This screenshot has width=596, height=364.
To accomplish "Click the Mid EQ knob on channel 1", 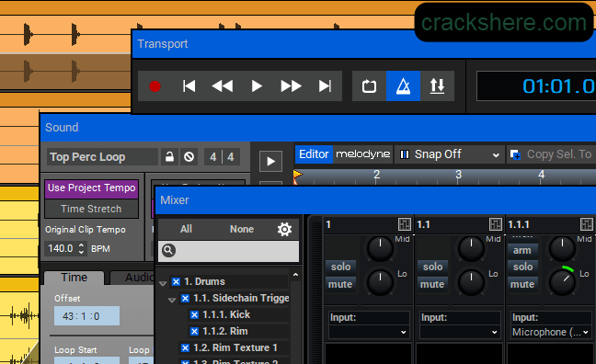I will [x=380, y=249].
